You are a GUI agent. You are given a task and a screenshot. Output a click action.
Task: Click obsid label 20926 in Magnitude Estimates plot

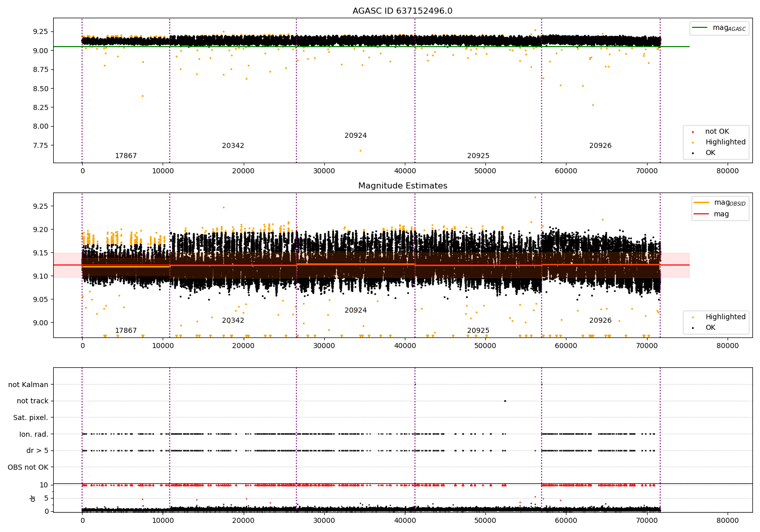[x=600, y=321]
